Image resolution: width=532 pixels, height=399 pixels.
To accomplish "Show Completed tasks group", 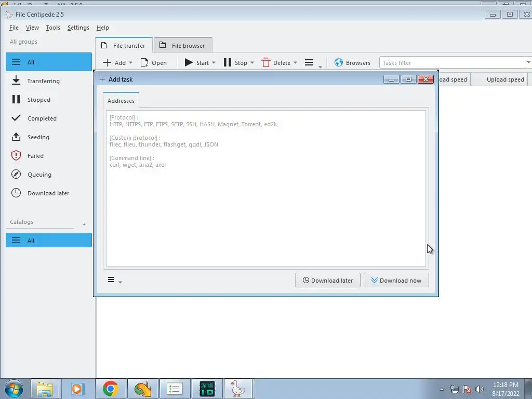I will click(x=49, y=118).
